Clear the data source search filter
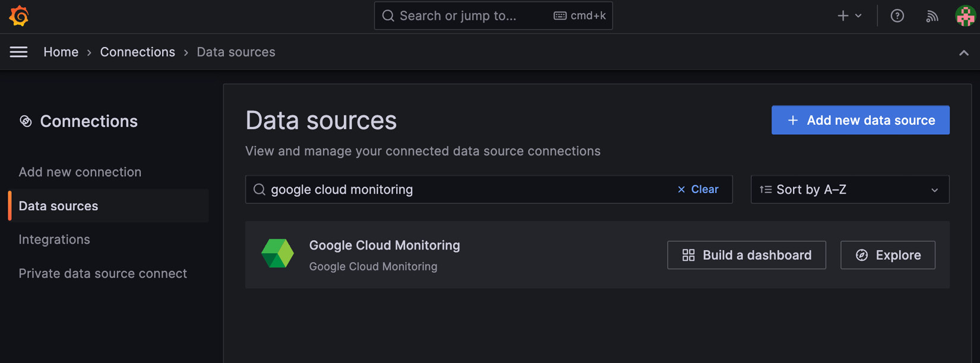The width and height of the screenshot is (980, 363). coord(698,190)
